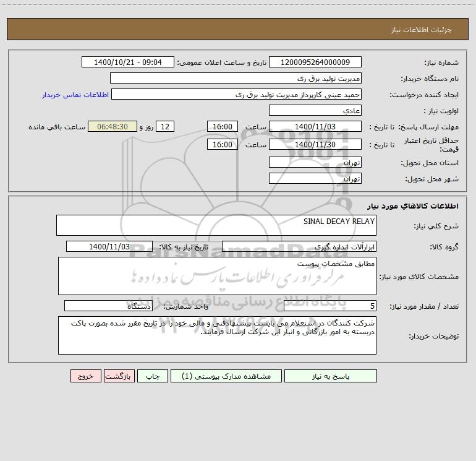Click label 'اولویت نیاز :'
The height and width of the screenshot is (461, 476).
441,111
